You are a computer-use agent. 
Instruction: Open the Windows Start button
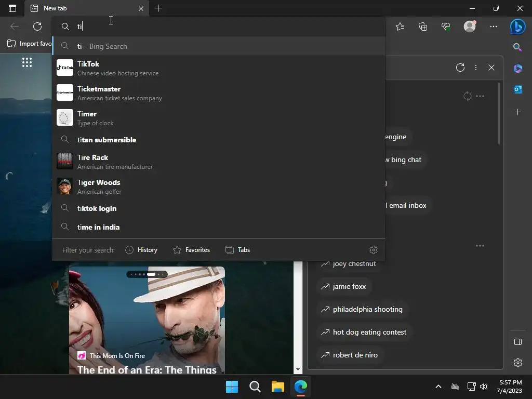(232, 387)
